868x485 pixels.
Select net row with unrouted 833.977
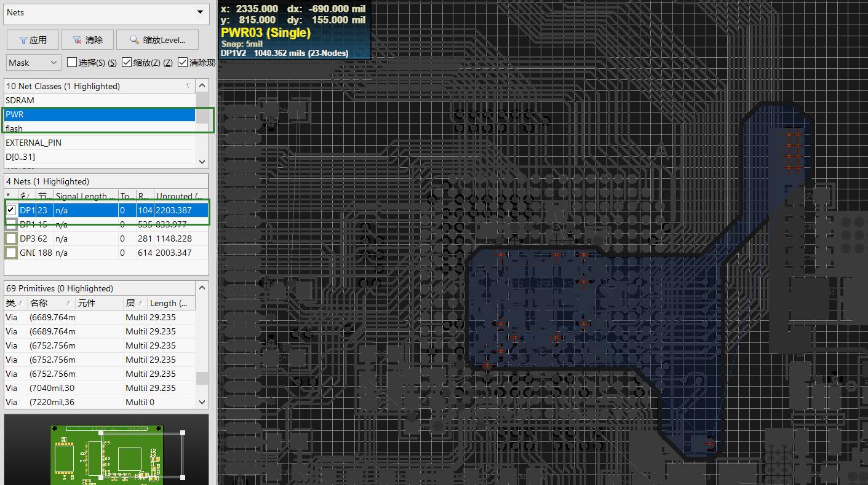[106, 224]
